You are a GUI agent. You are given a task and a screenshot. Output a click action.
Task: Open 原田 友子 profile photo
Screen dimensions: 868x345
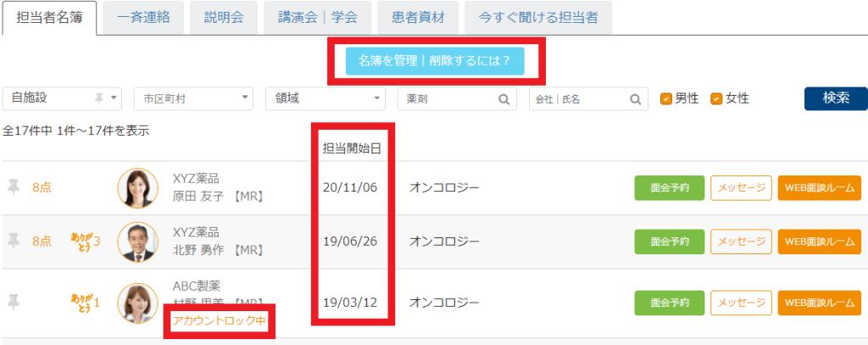pos(136,188)
